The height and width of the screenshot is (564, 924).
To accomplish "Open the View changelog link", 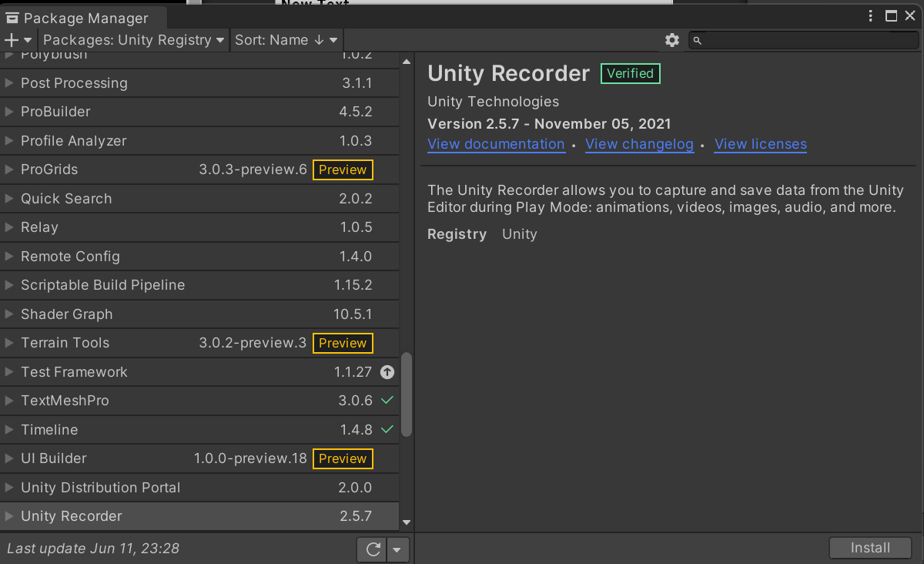I will (x=639, y=144).
